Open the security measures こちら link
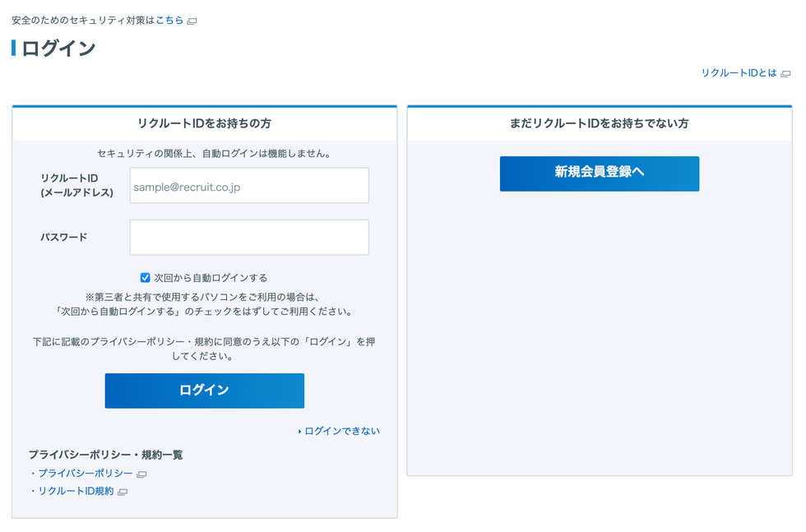806x532 pixels. pyautogui.click(x=169, y=21)
